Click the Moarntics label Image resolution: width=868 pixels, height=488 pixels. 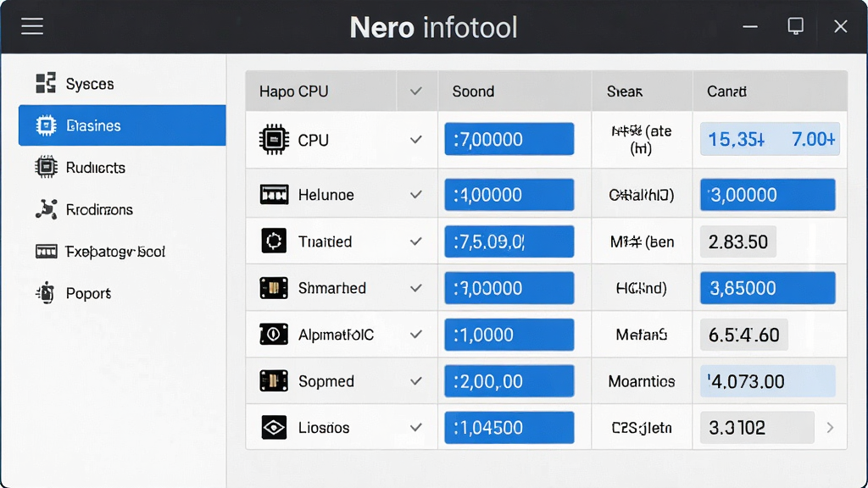[x=642, y=381]
